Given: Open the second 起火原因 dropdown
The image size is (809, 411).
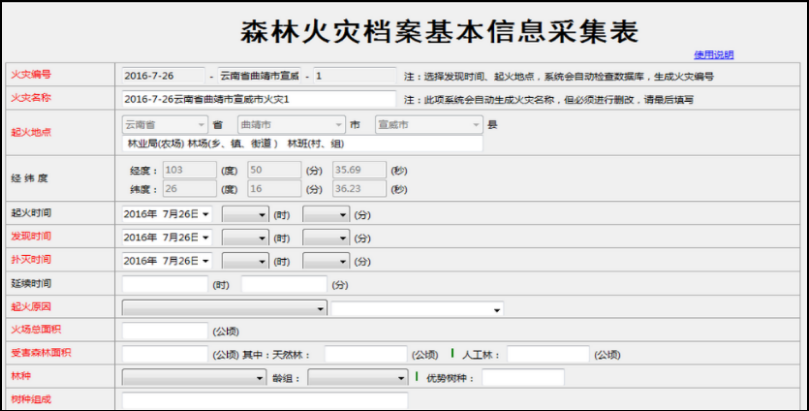Looking at the screenshot, I should click(417, 309).
